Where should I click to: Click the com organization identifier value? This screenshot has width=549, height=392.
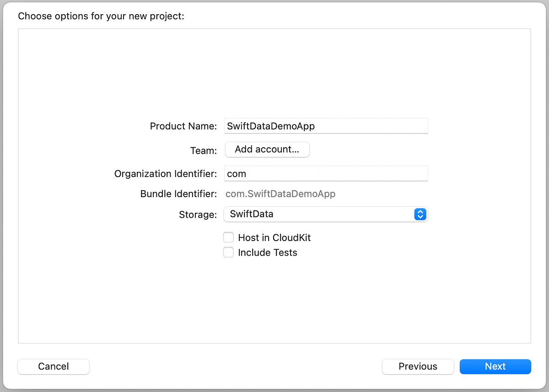236,173
